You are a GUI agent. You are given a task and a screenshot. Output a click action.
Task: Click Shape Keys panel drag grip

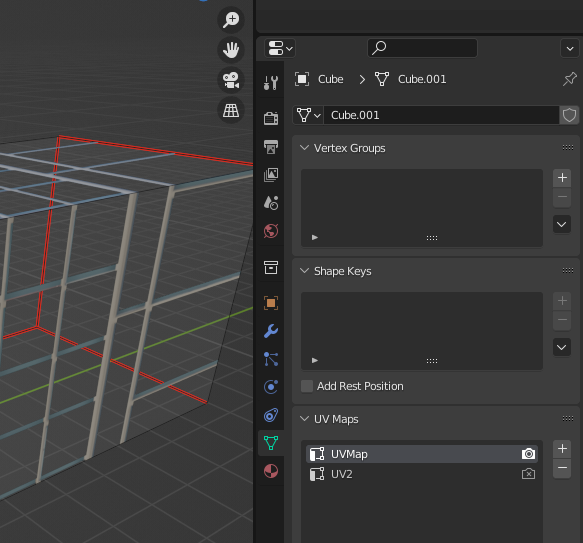click(x=568, y=271)
